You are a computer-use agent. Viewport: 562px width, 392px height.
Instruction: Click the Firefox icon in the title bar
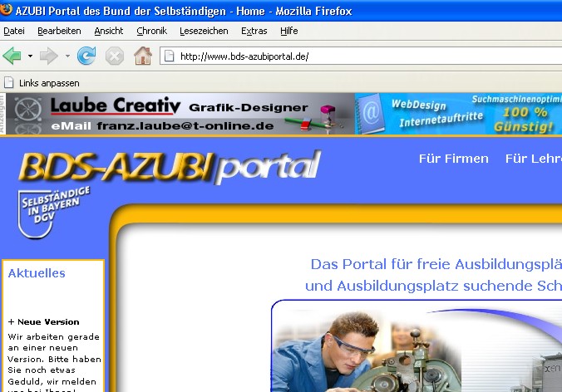6,10
